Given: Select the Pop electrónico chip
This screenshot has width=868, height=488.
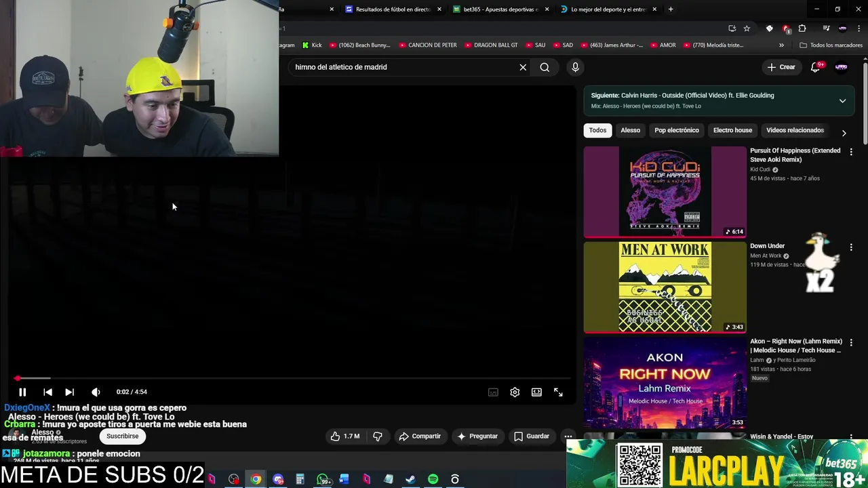Looking at the screenshot, I should [x=677, y=130].
